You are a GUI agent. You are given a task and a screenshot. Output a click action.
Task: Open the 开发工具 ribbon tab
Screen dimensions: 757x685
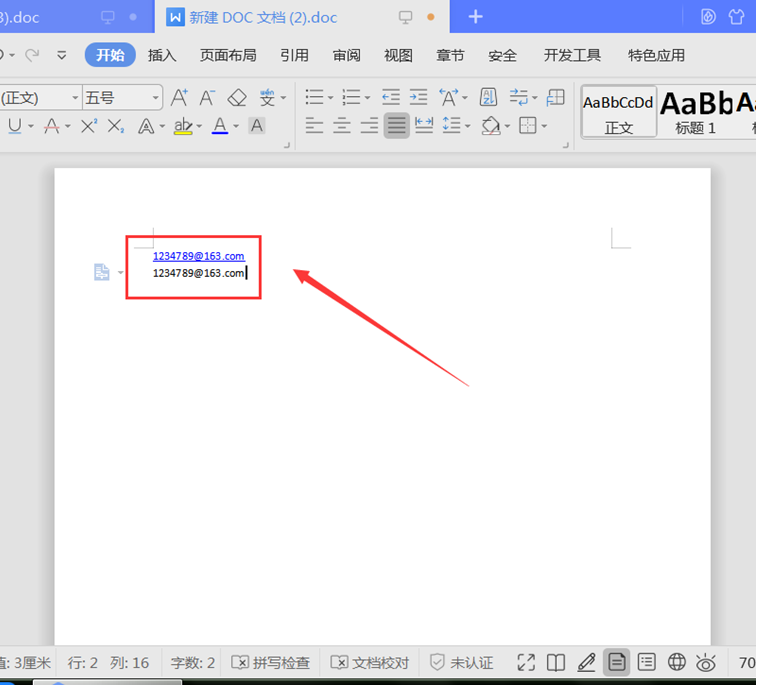(x=573, y=56)
